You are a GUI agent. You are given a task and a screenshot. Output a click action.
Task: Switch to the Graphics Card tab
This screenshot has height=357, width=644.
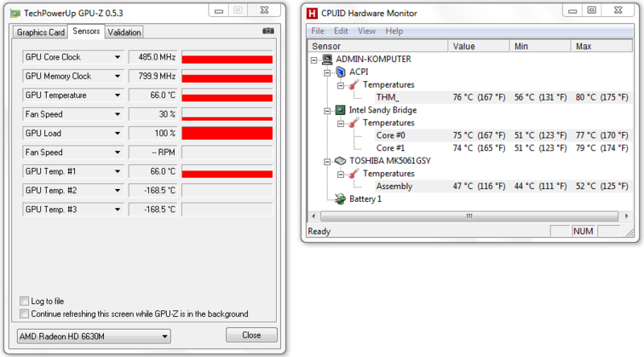(x=41, y=32)
